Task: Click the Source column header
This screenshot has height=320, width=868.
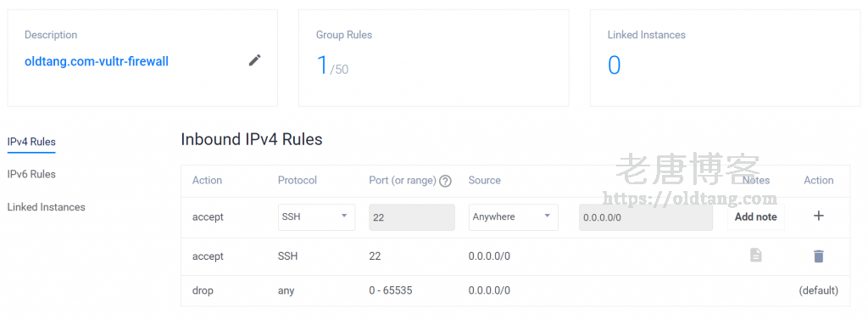Action: tap(484, 180)
